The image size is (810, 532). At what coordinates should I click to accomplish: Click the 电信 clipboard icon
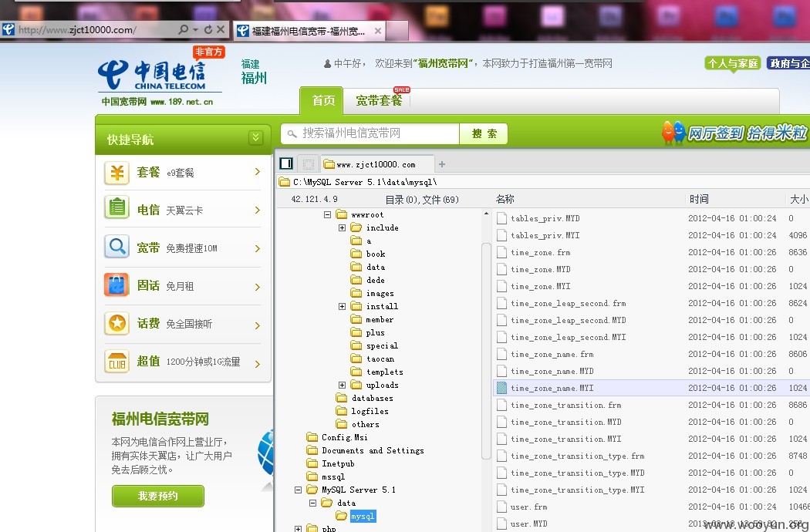tap(116, 208)
